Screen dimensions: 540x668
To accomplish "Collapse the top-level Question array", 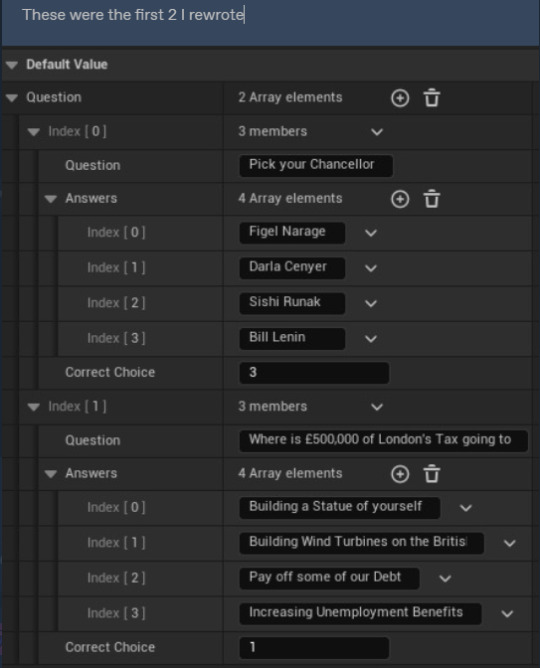I will click(12, 98).
